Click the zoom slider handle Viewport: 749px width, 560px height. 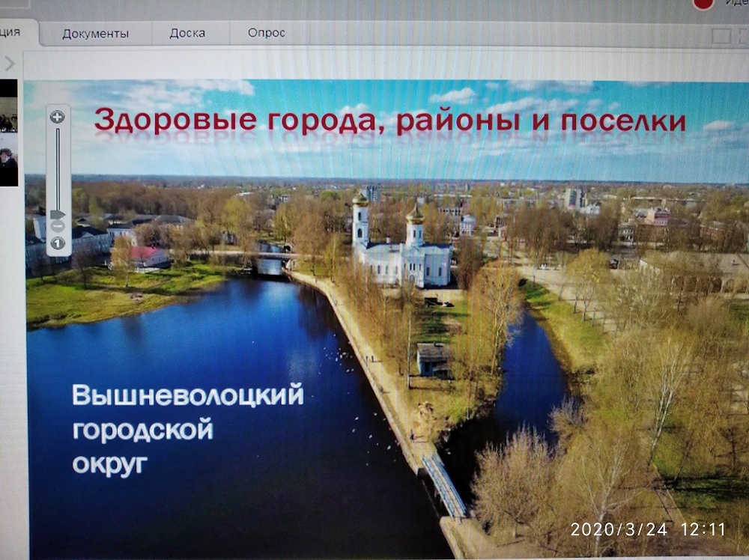(x=58, y=215)
